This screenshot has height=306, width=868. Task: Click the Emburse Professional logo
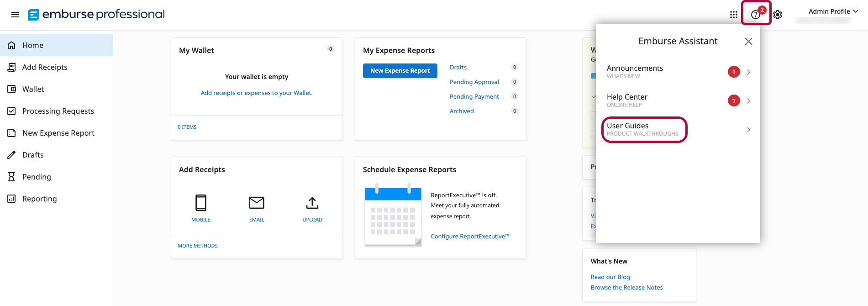tap(96, 15)
